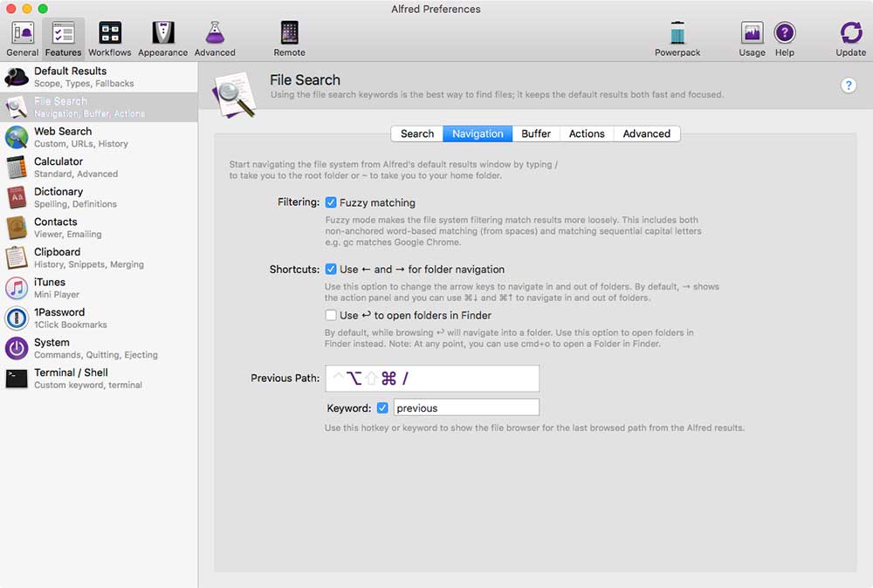The width and height of the screenshot is (873, 588).
Task: Disable Fuzzy matching
Action: click(331, 202)
